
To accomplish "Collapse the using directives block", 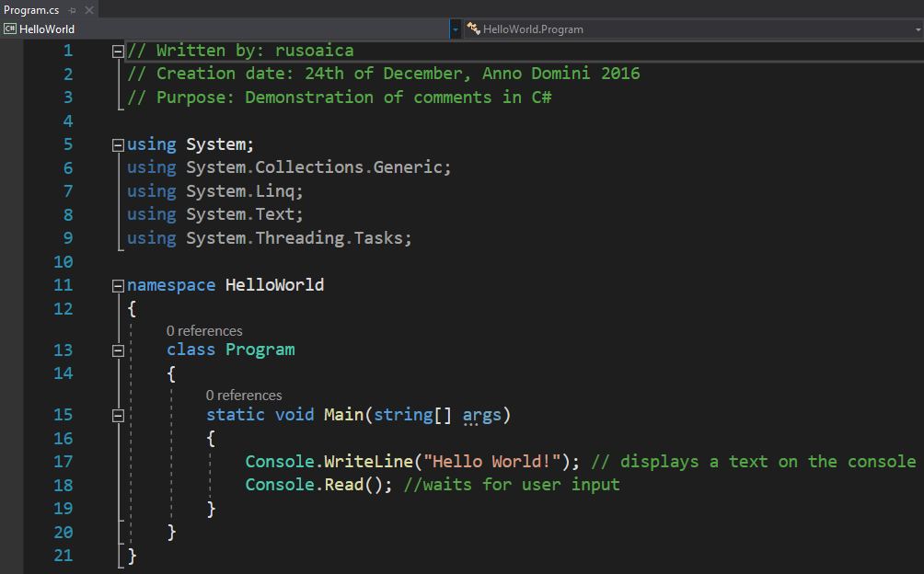I will (x=118, y=144).
